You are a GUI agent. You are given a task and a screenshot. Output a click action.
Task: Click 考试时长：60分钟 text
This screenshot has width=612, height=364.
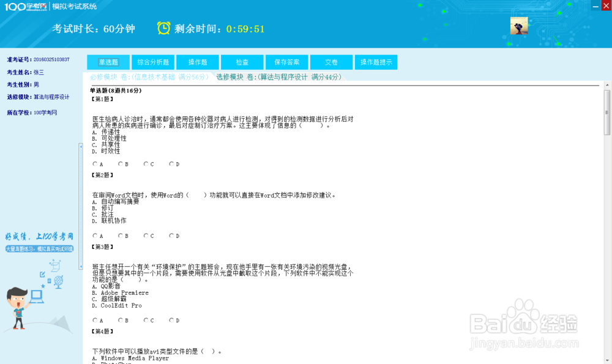click(94, 29)
